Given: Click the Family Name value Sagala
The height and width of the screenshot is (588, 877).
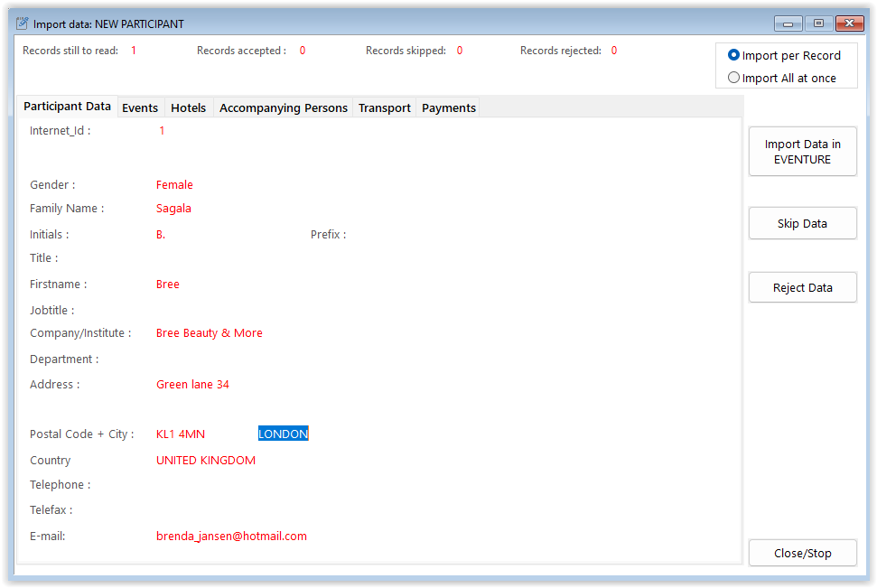Looking at the screenshot, I should [173, 208].
